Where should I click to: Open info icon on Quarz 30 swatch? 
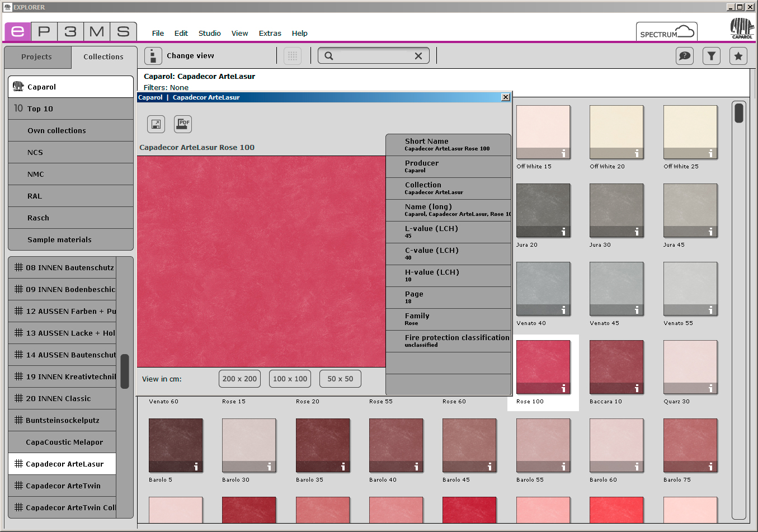[710, 388]
